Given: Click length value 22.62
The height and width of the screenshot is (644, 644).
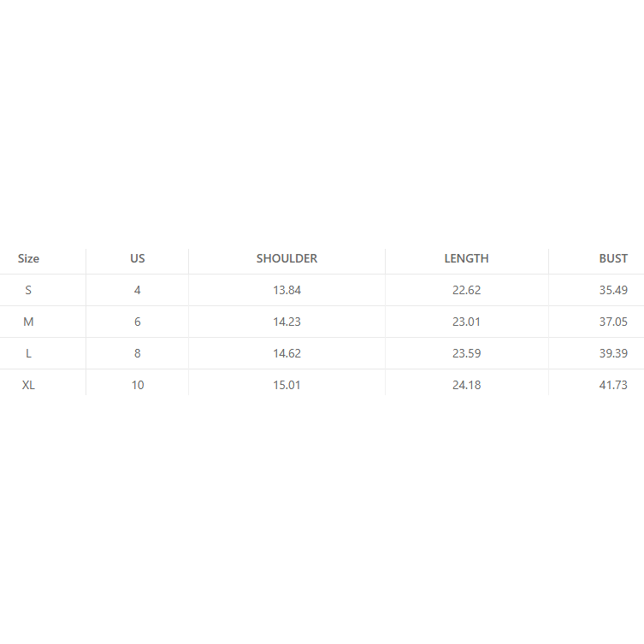Looking at the screenshot, I should (x=466, y=290).
